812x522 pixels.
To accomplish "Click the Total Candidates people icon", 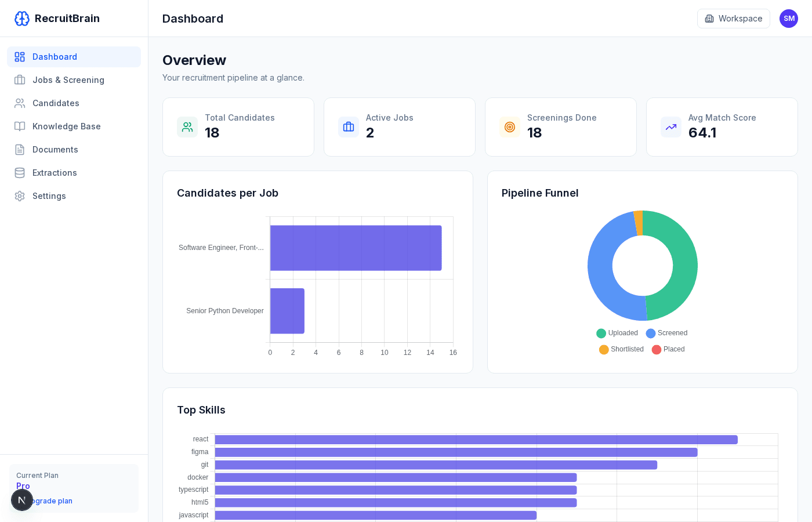I will [187, 126].
